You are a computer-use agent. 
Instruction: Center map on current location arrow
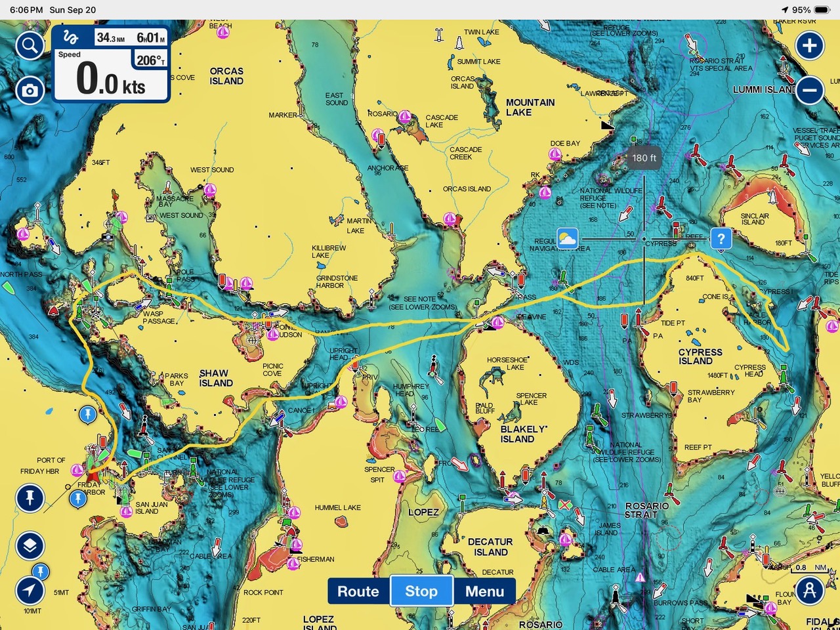(x=30, y=590)
